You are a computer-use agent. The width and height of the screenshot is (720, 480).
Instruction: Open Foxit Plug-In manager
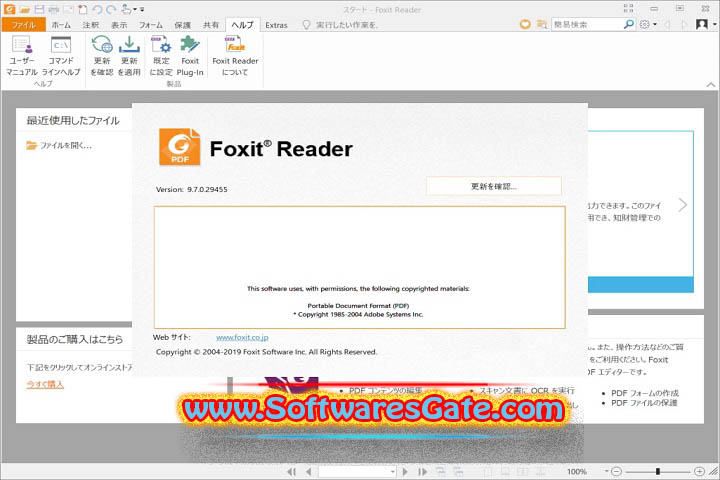point(190,56)
